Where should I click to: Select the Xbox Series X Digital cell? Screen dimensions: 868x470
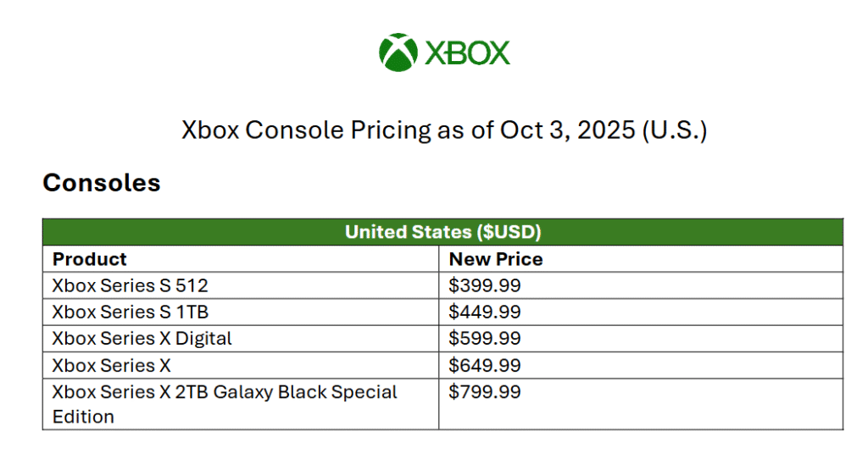pos(241,339)
